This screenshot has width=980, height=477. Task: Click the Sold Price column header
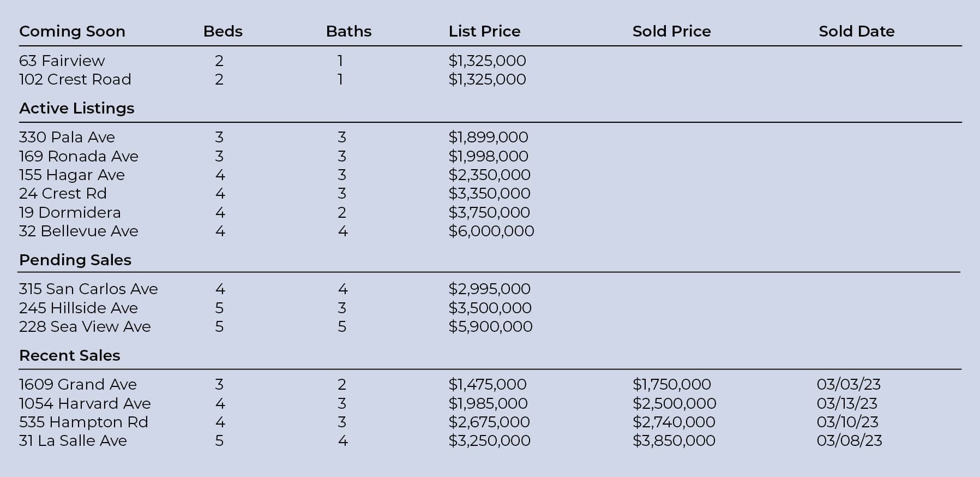tap(671, 32)
